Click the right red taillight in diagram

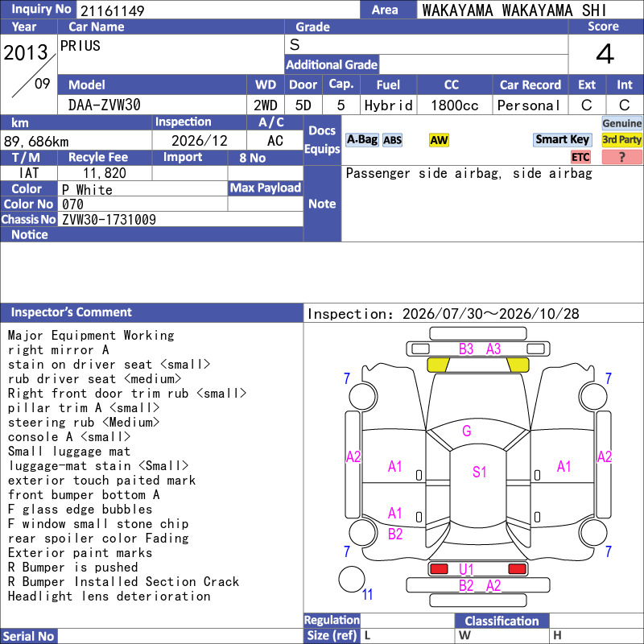tap(517, 568)
